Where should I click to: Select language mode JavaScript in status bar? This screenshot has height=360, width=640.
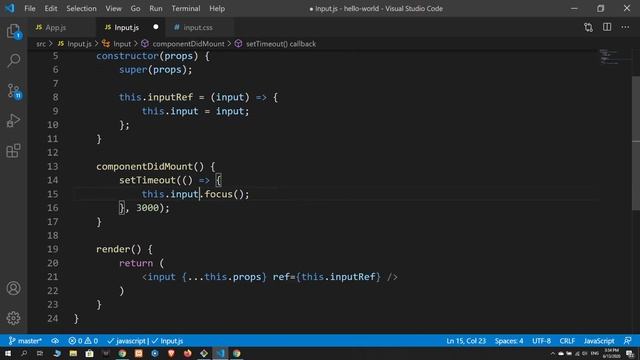599,341
